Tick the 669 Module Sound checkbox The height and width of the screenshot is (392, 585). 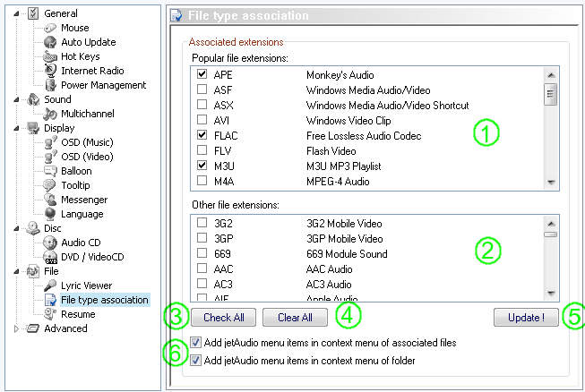coord(202,253)
